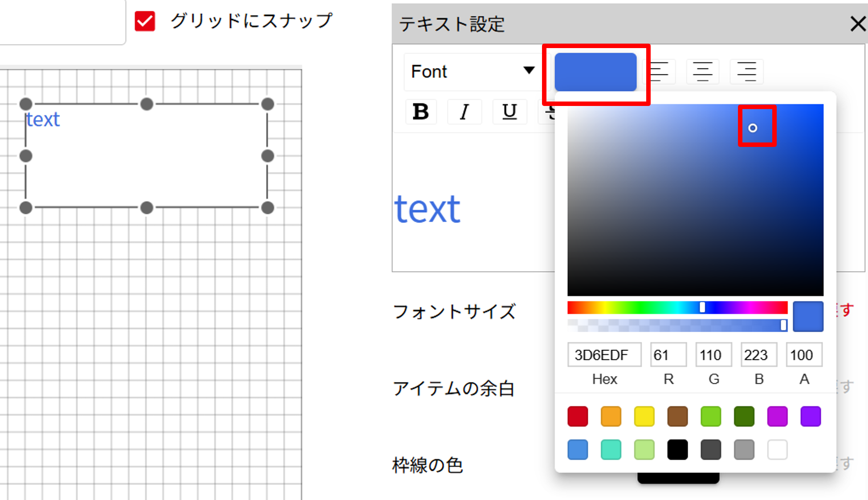Click the top-center resize handle of text box
Screen dimensions: 868x500
click(147, 104)
